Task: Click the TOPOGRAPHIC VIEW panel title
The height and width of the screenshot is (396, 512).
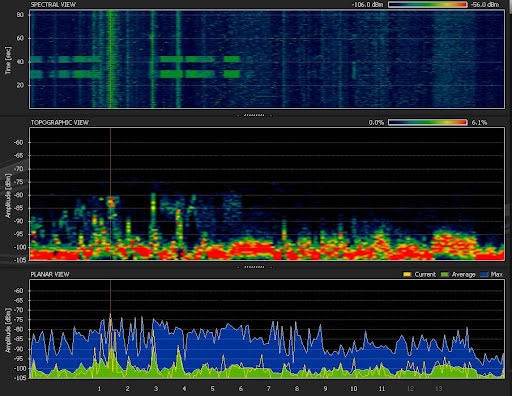Action: (60, 122)
